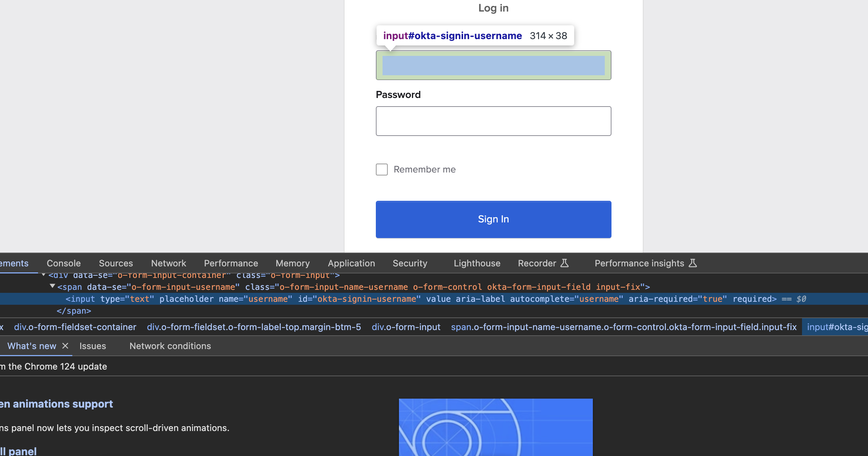Viewport: 868px width, 456px height.
Task: Click breadcrumb div.o-form-fieldset-container
Action: [75, 327]
